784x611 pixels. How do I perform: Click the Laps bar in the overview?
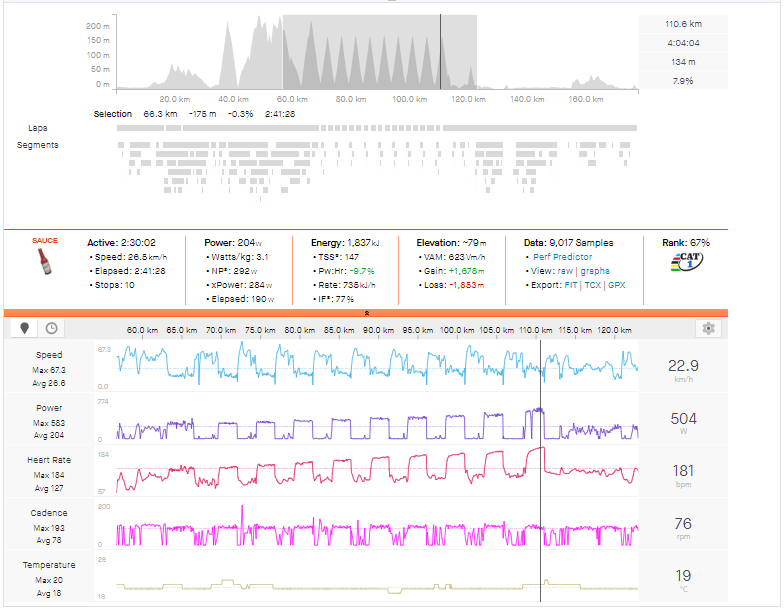click(x=377, y=128)
